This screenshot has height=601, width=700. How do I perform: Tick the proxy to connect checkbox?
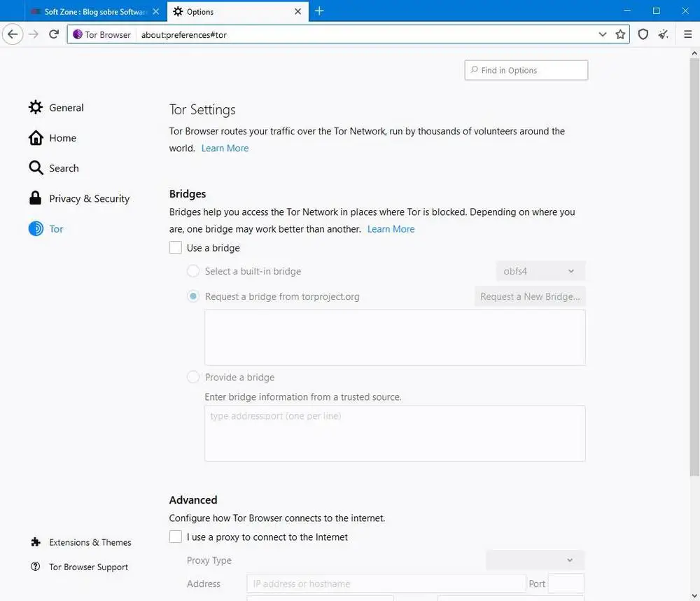(176, 537)
